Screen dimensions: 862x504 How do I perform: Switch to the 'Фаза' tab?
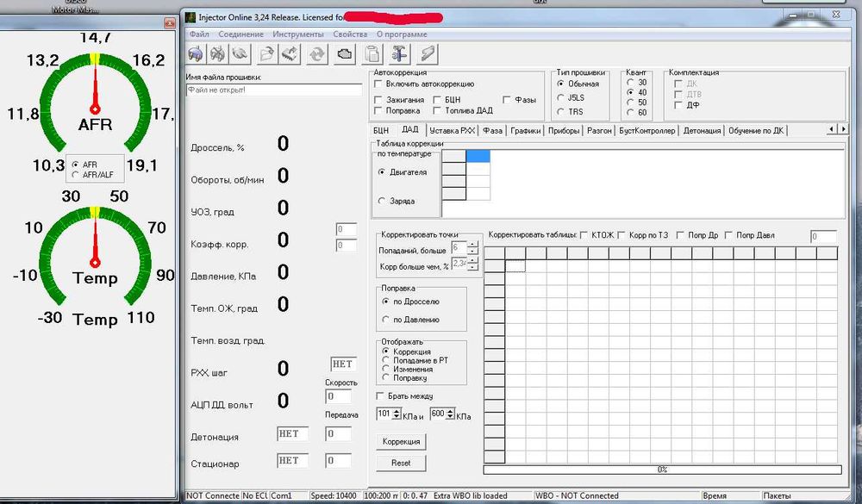click(492, 131)
